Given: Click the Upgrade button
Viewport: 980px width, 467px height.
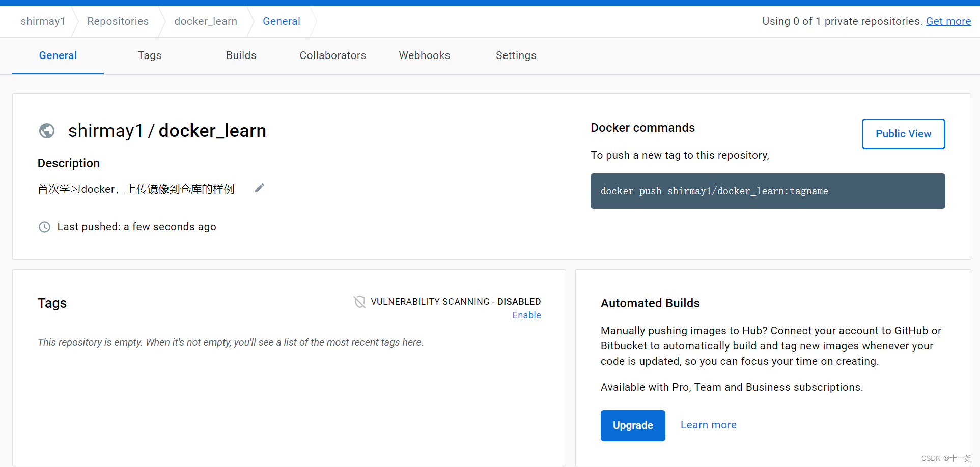Looking at the screenshot, I should pos(633,425).
